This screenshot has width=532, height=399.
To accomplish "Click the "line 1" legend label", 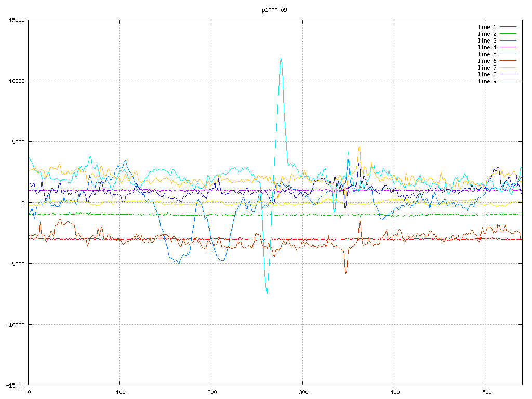I will [487, 27].
